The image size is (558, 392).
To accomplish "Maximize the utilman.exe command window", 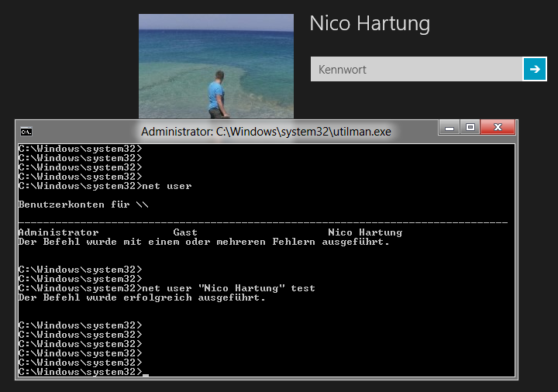I will tap(470, 127).
